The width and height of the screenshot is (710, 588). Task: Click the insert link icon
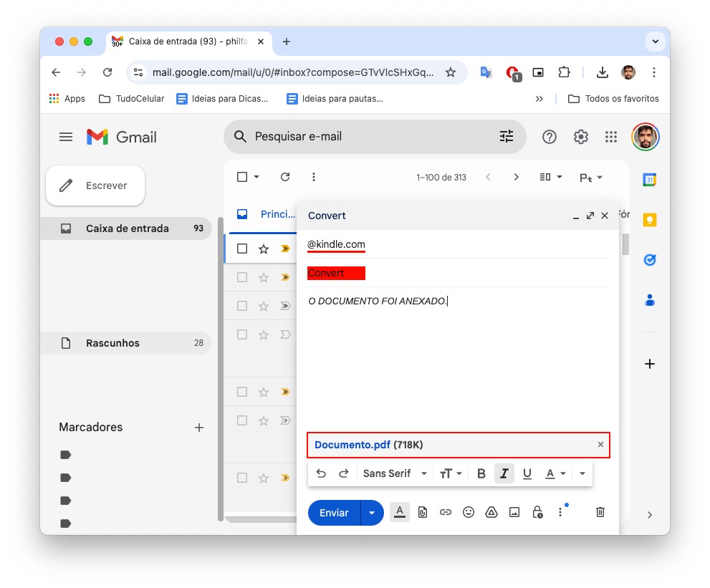tap(446, 512)
